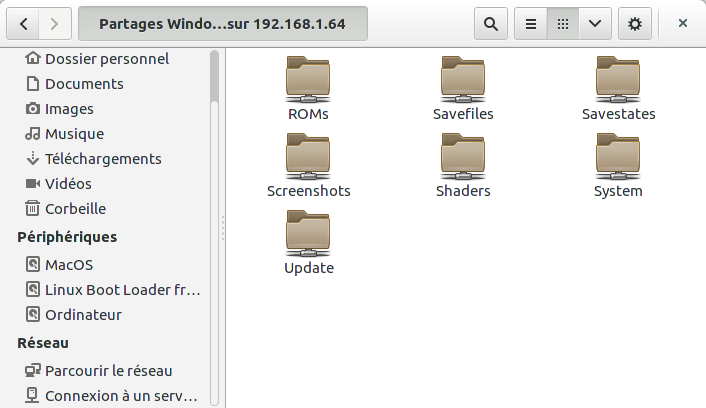Image resolution: width=706 pixels, height=408 pixels.
Task: Select the System folder icon
Action: (x=618, y=157)
